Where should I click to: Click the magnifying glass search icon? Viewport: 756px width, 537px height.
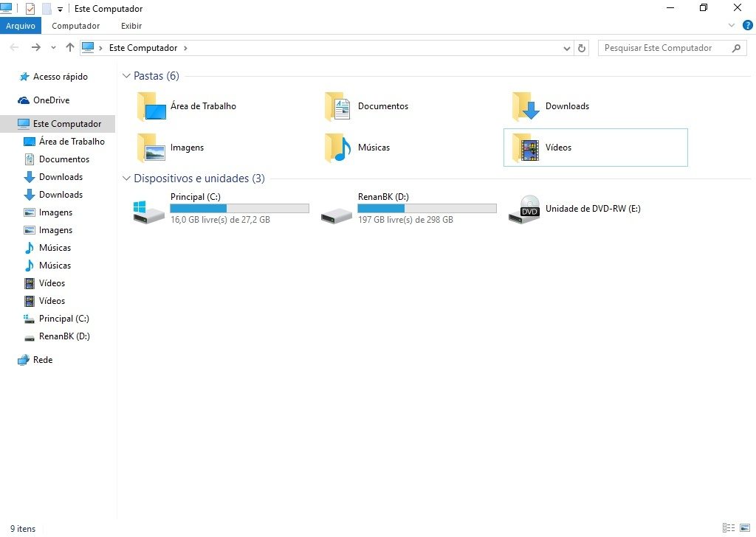(736, 48)
